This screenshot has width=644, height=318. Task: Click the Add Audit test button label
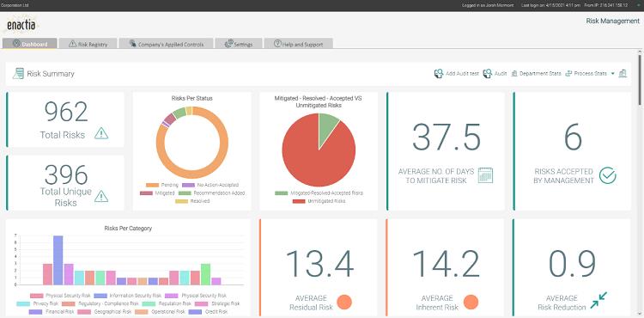[462, 74]
